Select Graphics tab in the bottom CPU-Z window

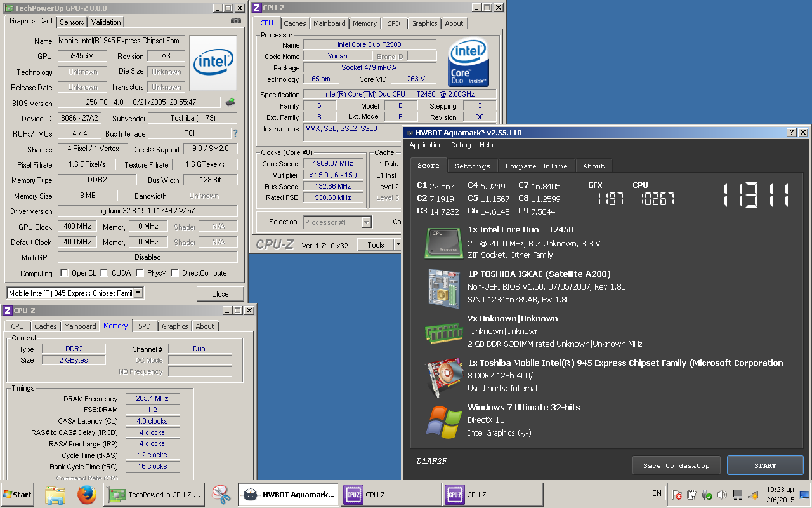pos(175,326)
